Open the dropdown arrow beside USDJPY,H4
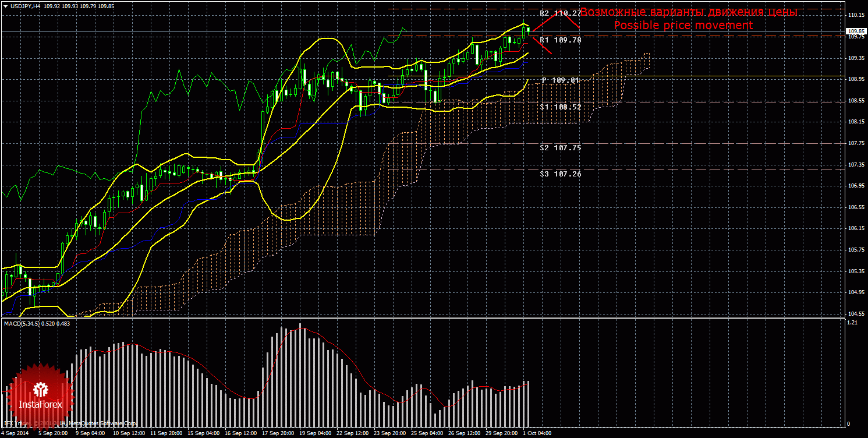This screenshot has width=868, height=438. 5,6
